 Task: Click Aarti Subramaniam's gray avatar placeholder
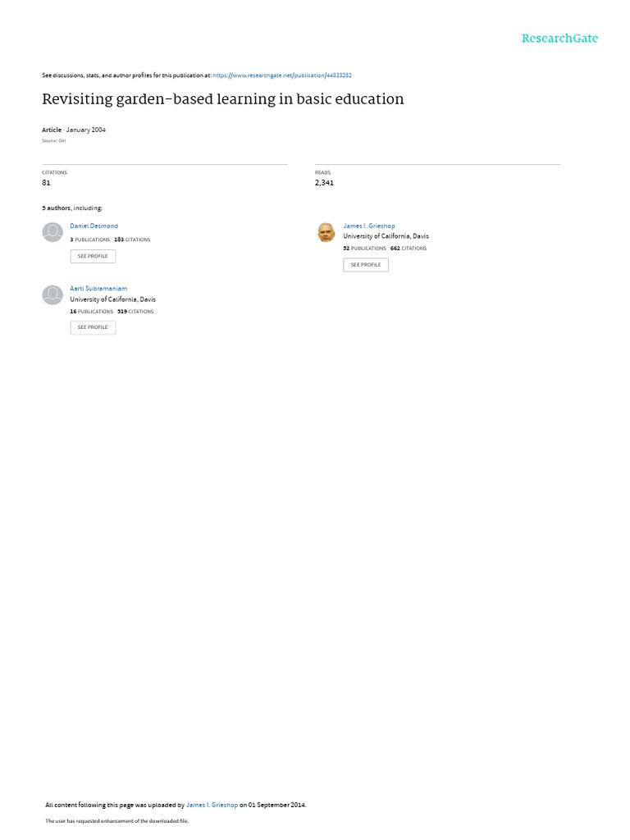[52, 294]
